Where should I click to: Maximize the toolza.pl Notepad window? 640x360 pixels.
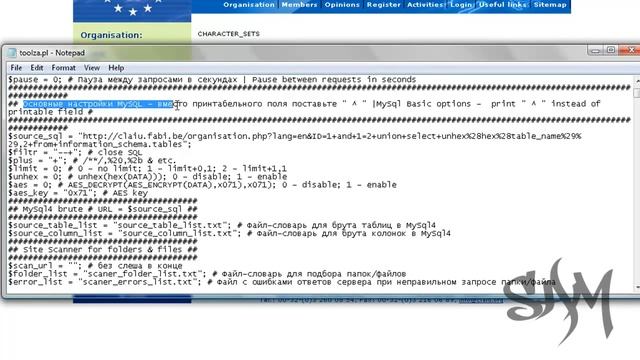tap(611, 50)
